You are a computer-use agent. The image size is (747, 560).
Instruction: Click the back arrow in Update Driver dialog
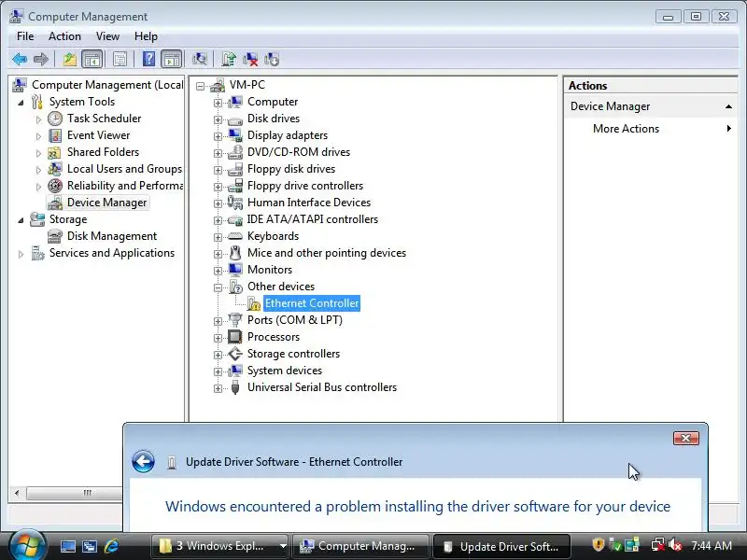[144, 461]
